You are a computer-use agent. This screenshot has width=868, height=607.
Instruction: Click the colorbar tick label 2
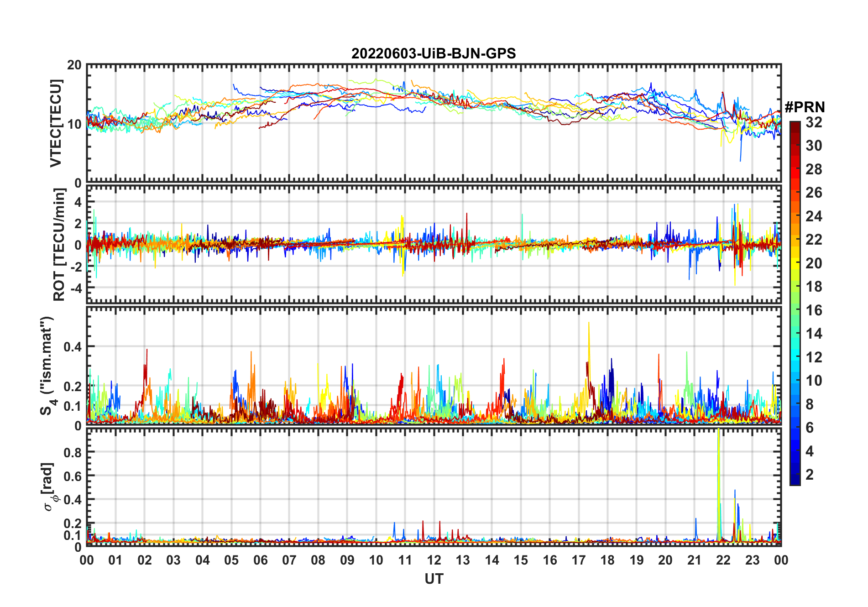(810, 475)
